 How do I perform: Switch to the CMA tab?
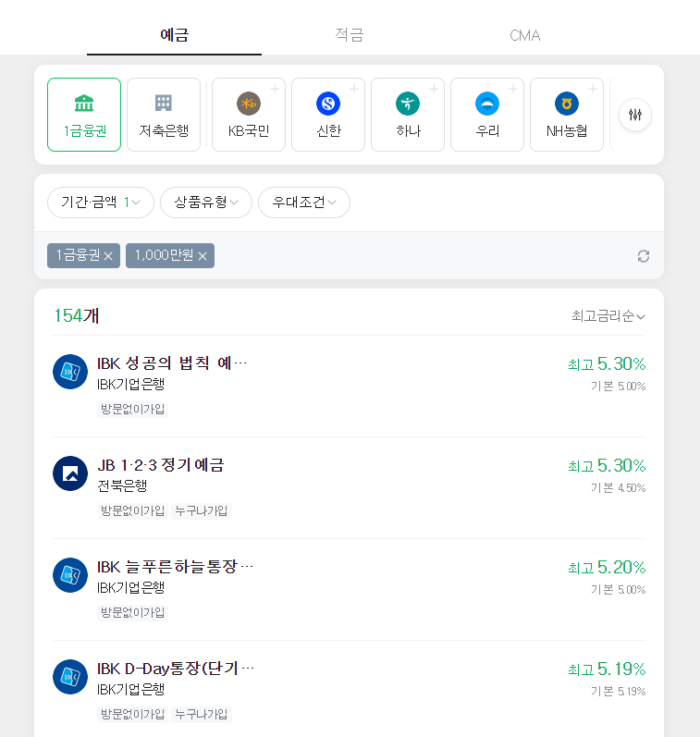(524, 35)
